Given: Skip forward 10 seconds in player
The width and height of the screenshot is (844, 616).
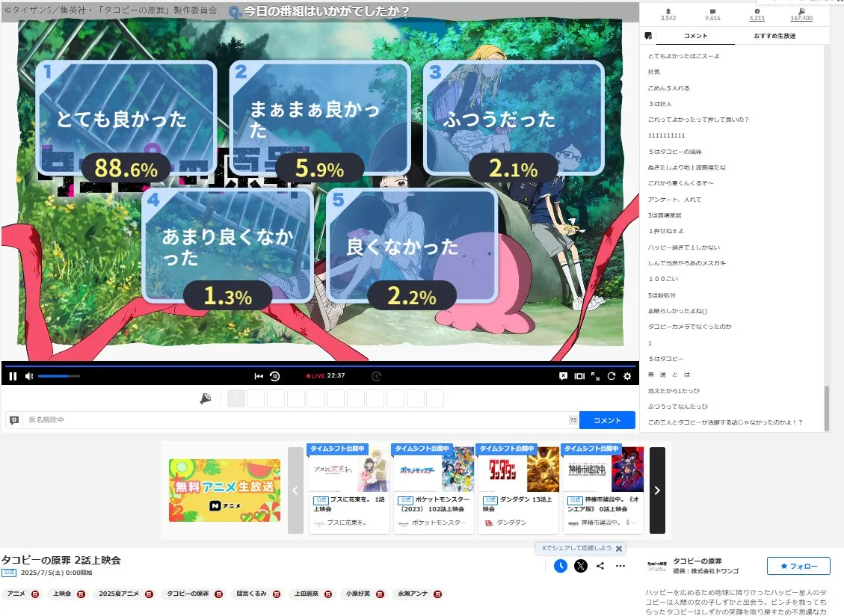Looking at the screenshot, I should (376, 376).
